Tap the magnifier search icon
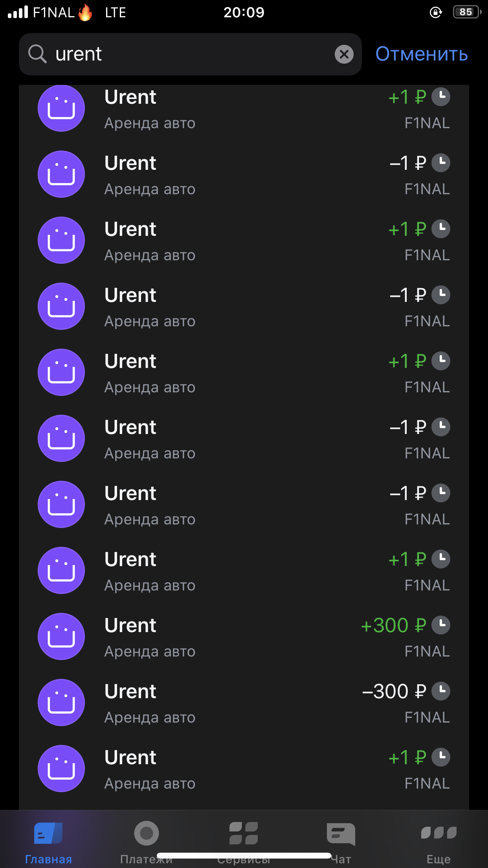Image resolution: width=488 pixels, height=868 pixels. pyautogui.click(x=37, y=54)
